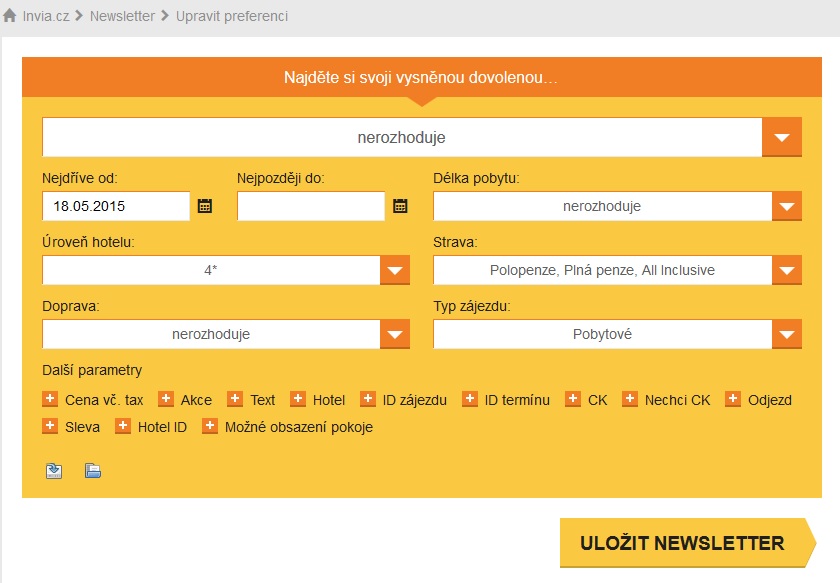Click the Typ zájezdu arrow button
This screenshot has width=840, height=583.
787,334
